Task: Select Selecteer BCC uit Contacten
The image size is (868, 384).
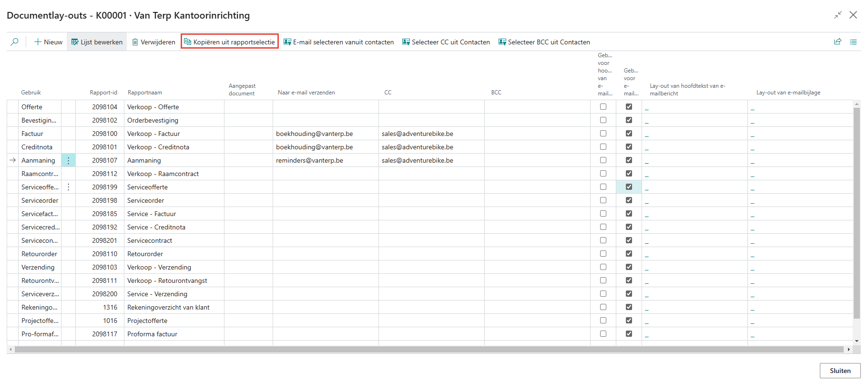Action: (x=544, y=42)
